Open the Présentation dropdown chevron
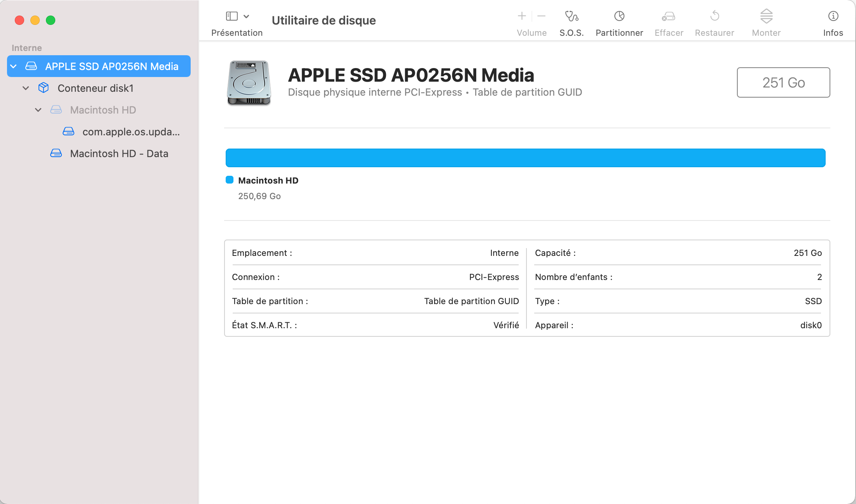This screenshot has width=856, height=504. [x=246, y=16]
